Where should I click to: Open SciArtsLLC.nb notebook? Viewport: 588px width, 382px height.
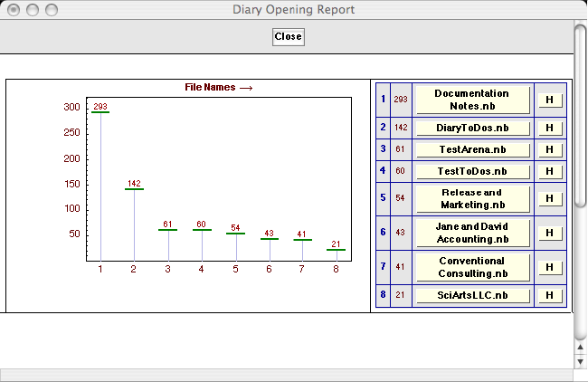coord(472,296)
